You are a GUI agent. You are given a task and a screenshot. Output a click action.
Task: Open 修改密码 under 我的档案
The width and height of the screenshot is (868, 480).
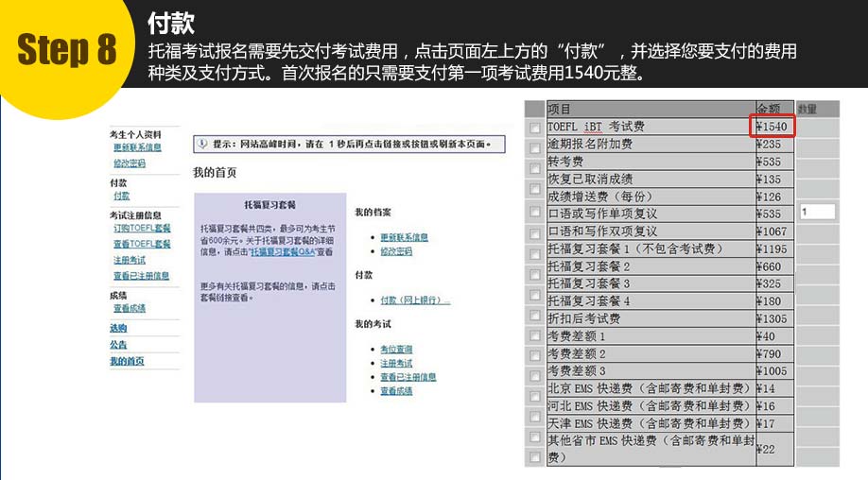coord(396,251)
